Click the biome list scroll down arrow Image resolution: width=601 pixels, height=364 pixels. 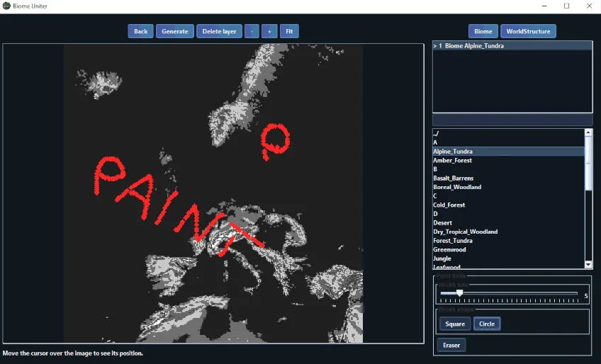588,264
